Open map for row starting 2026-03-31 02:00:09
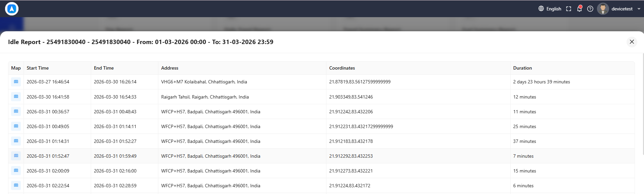The width and height of the screenshot is (644, 194). pyautogui.click(x=16, y=170)
